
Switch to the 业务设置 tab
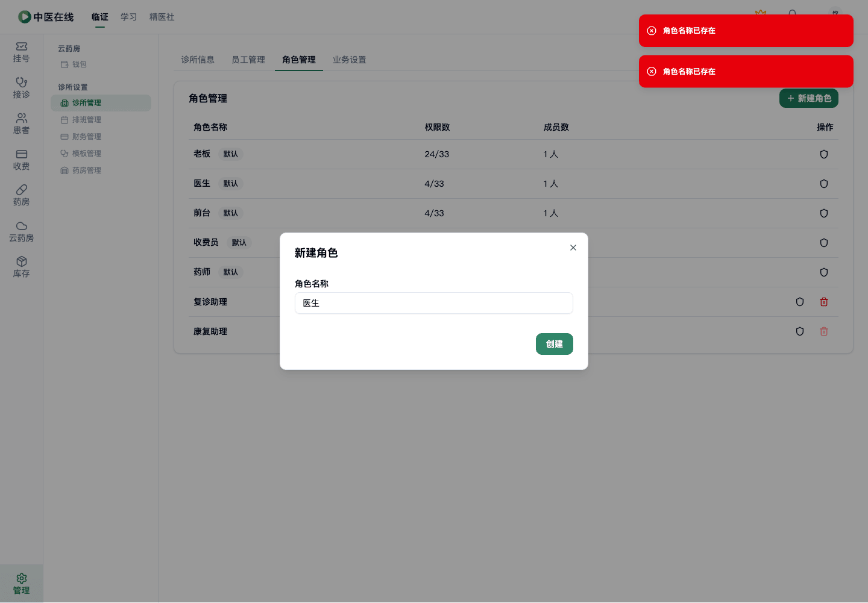click(350, 60)
